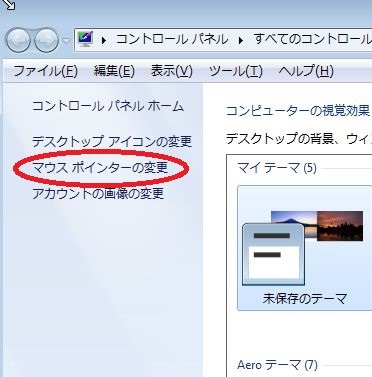Open the ヘルプ(H) menu

click(x=306, y=71)
